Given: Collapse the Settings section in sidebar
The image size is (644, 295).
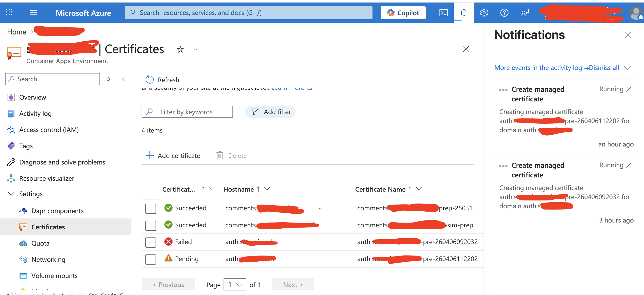Looking at the screenshot, I should pyautogui.click(x=11, y=194).
